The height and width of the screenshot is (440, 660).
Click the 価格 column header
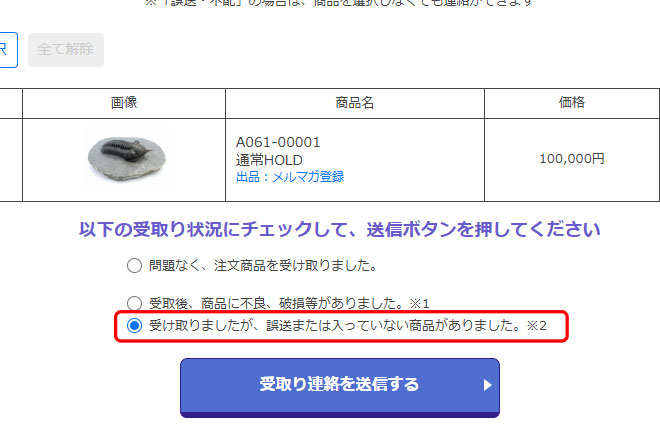(572, 102)
